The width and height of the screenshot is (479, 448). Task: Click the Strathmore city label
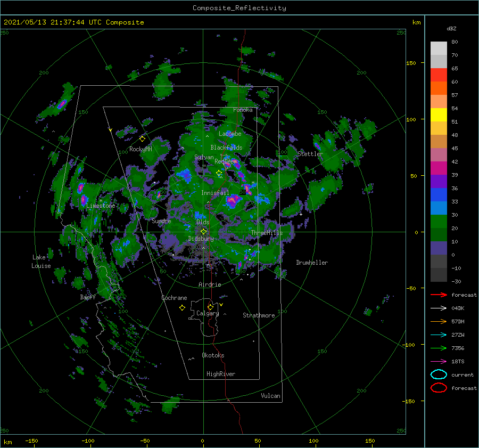(x=259, y=315)
